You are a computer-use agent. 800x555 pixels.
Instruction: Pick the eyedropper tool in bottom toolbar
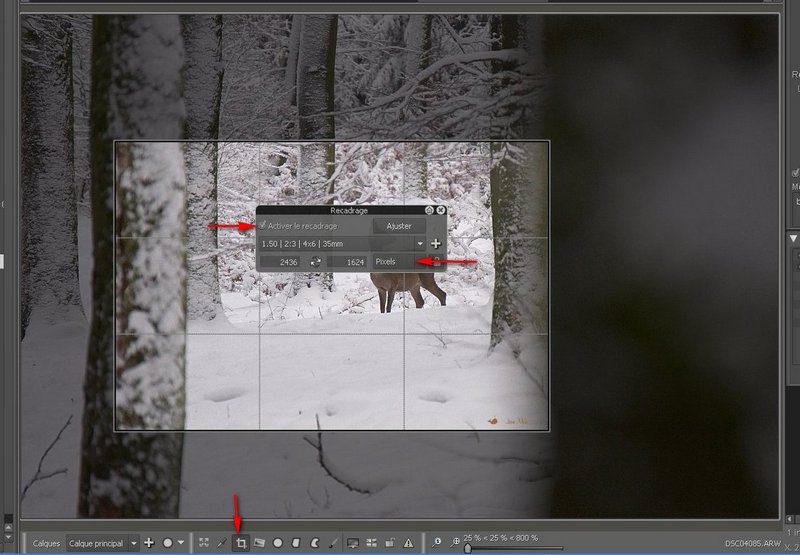tap(222, 543)
